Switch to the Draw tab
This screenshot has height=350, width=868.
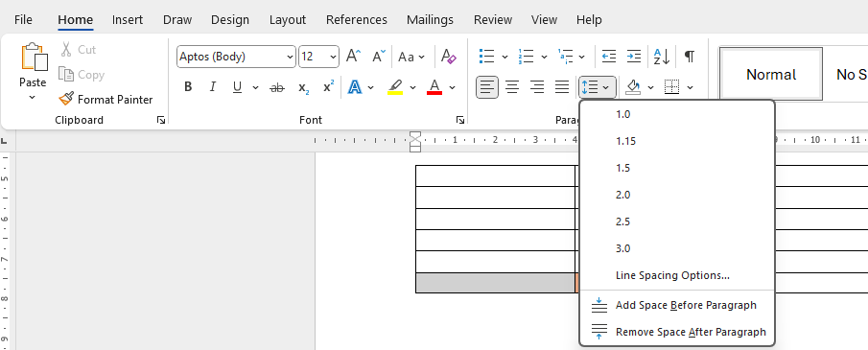pos(177,20)
